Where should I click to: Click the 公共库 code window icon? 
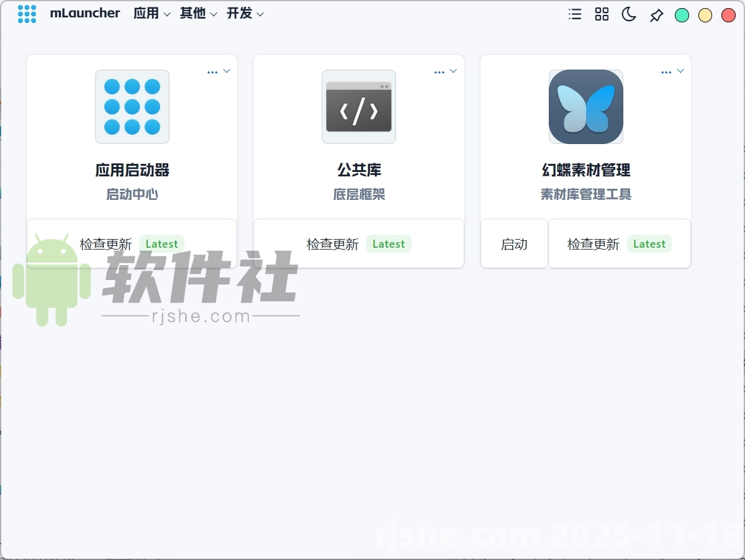click(358, 106)
